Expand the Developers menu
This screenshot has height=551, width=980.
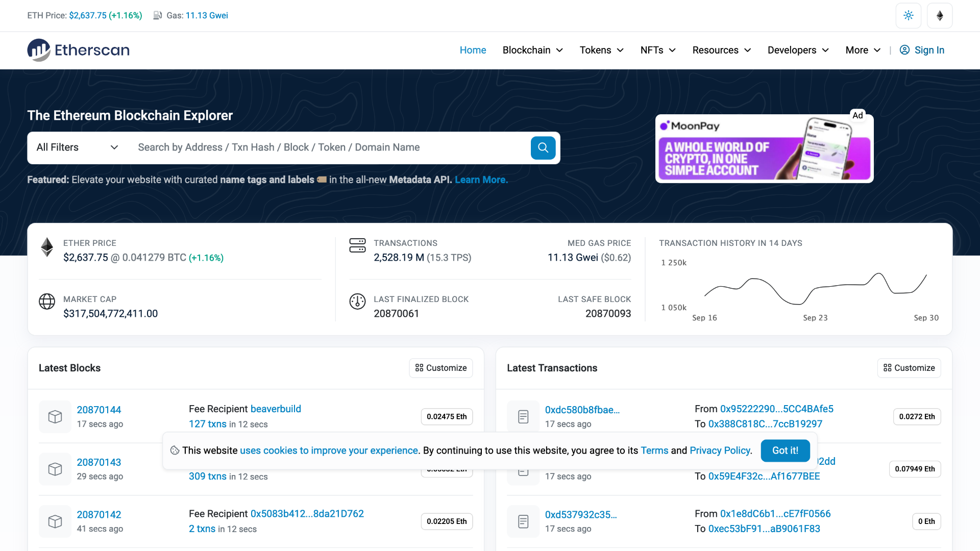pyautogui.click(x=798, y=50)
